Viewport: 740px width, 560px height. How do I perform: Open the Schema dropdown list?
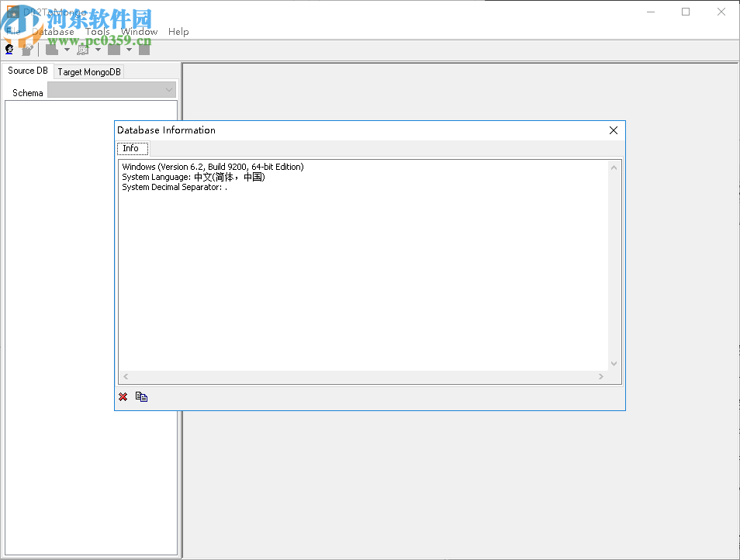click(x=168, y=89)
